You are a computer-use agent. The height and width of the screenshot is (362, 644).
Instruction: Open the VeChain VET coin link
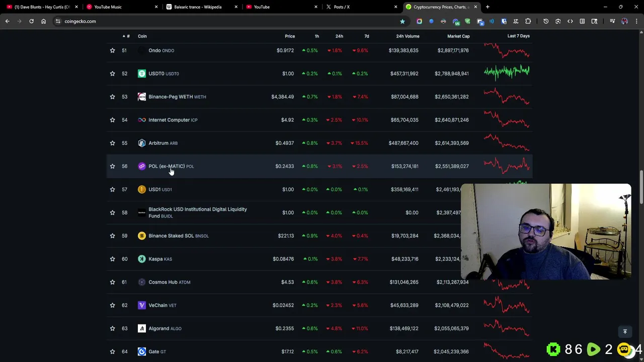162,305
